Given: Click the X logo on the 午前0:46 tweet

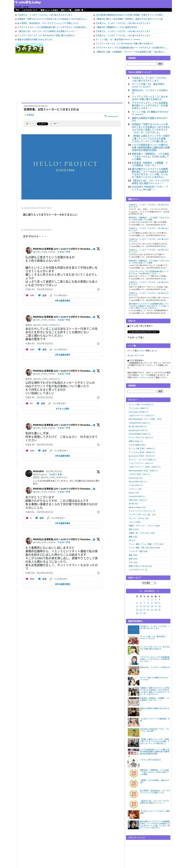Looking at the screenshot, I should [x=98, y=371].
